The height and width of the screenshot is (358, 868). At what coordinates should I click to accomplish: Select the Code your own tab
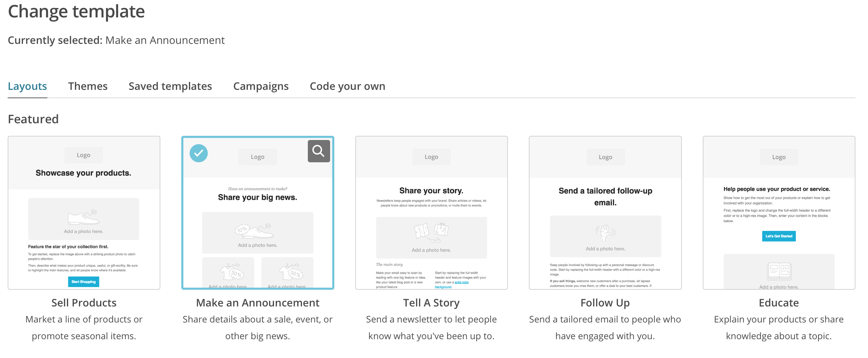tap(348, 86)
